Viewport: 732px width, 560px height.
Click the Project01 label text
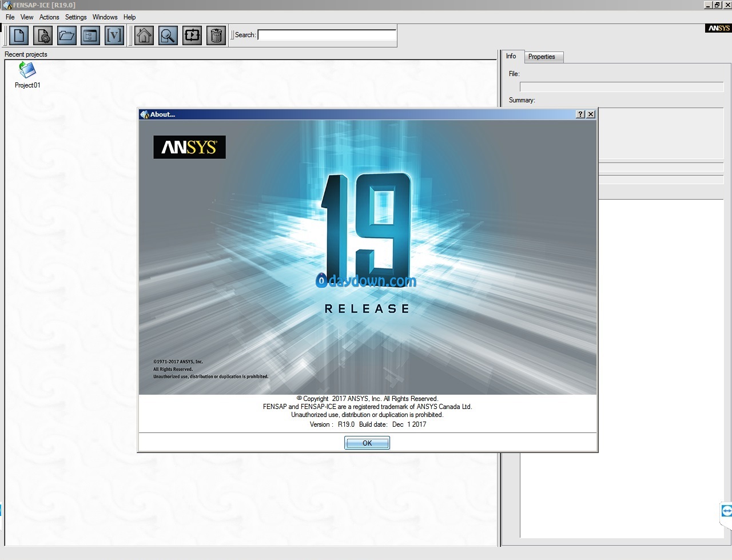(x=27, y=85)
